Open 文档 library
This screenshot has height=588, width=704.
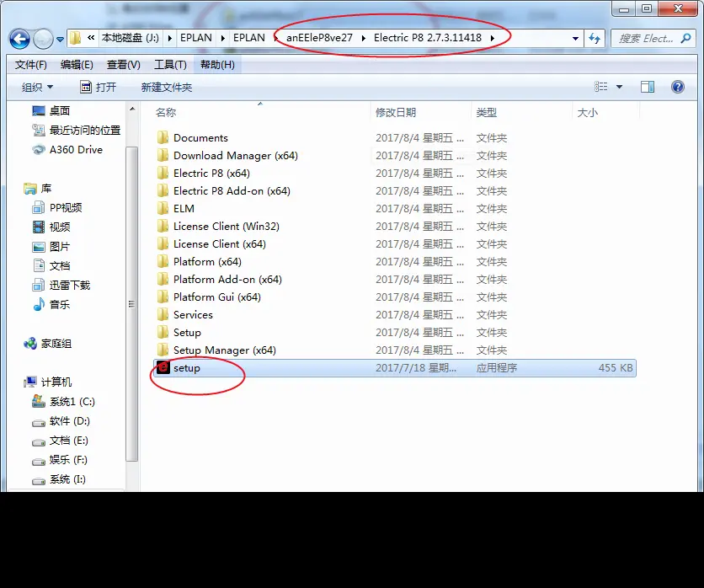click(51, 266)
